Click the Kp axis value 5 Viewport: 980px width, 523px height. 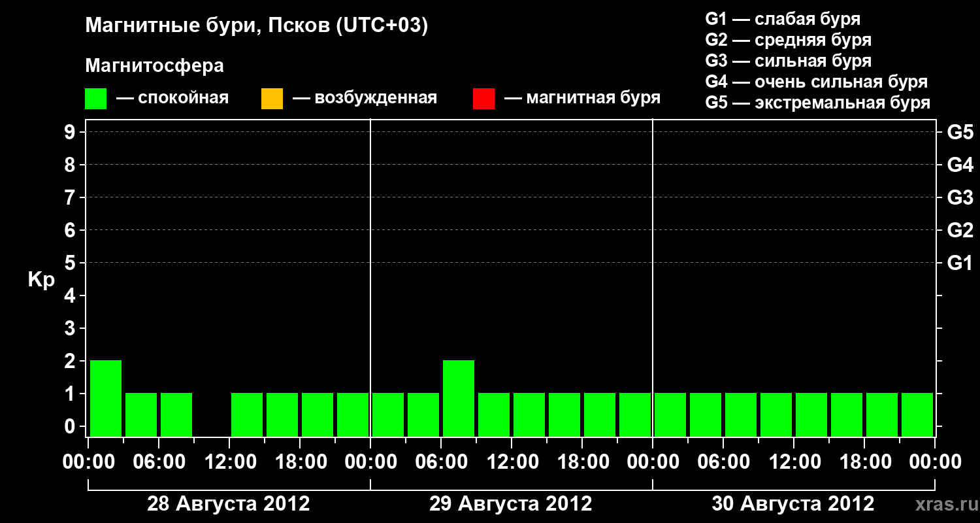(x=71, y=263)
